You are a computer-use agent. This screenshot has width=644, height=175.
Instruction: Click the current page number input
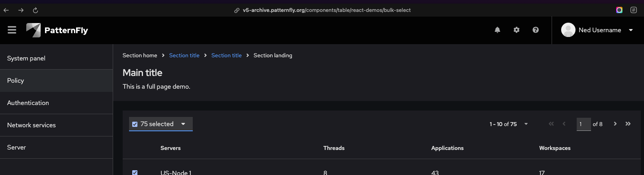[x=583, y=124]
